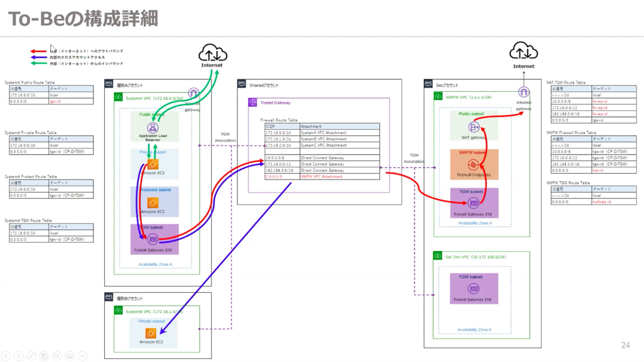
Task: Click the green VPC icon beside SystemB VPC
Action: tap(119, 311)
